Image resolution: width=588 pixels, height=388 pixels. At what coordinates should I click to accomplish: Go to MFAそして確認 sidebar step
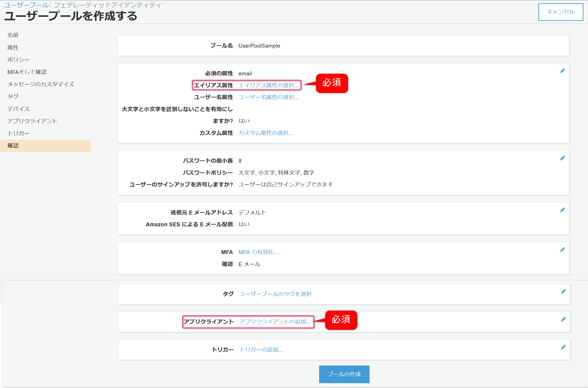[27, 72]
